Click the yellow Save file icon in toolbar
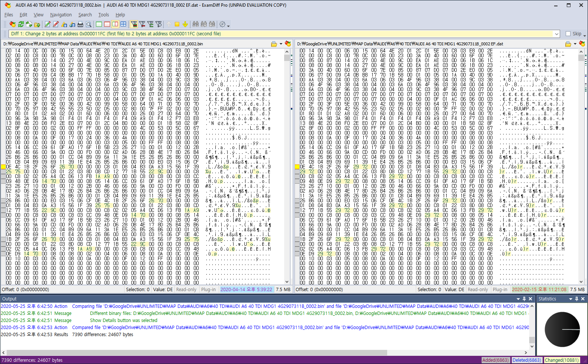 (x=64, y=24)
